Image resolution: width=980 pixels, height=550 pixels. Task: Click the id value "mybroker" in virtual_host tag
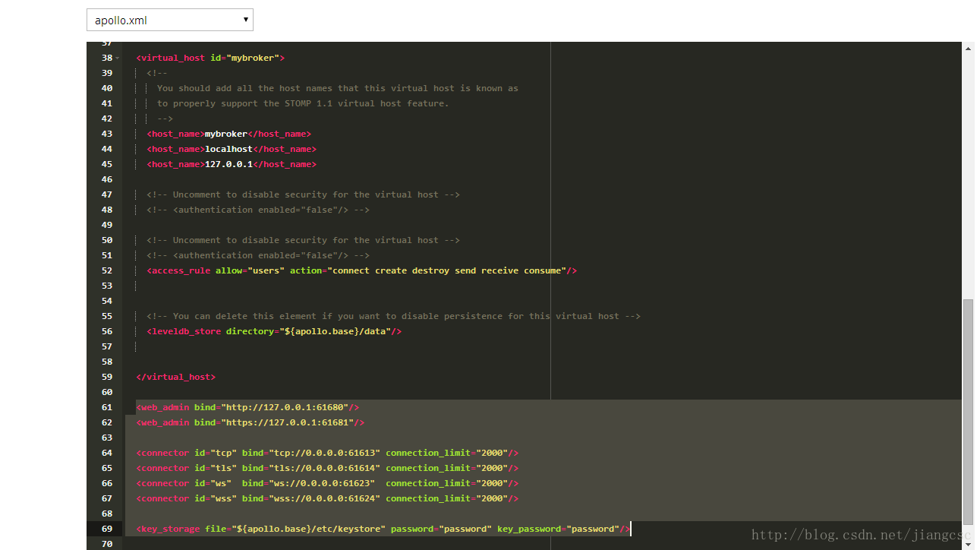click(253, 58)
